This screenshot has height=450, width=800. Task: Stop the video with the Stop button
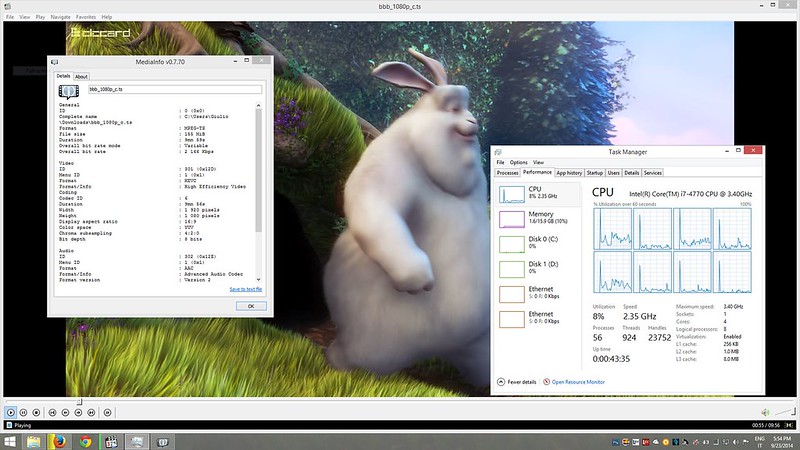(36, 412)
